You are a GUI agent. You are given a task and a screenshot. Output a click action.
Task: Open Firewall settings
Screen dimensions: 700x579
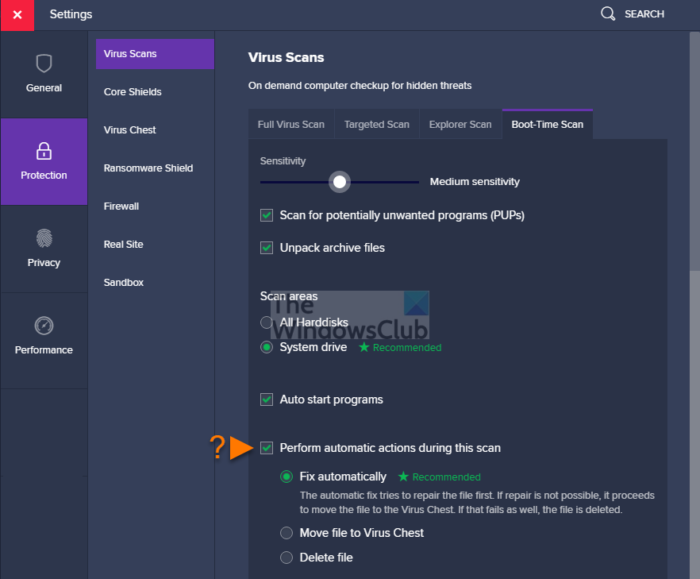pos(121,206)
